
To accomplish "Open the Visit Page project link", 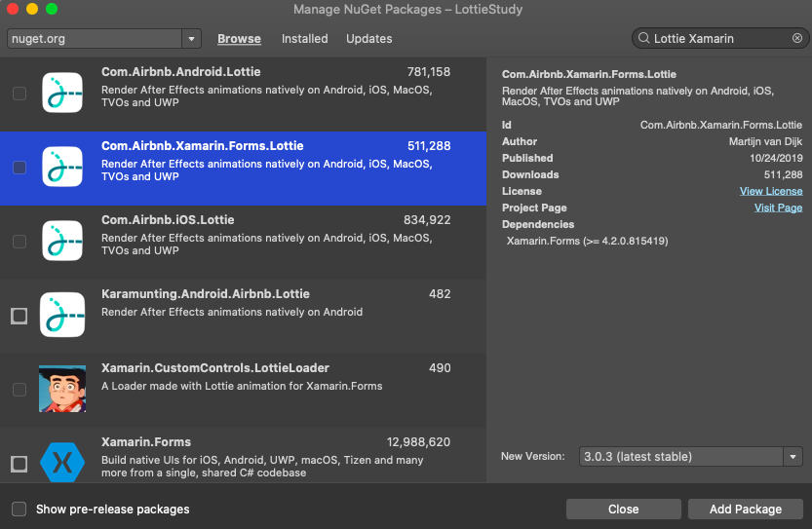I will [778, 208].
